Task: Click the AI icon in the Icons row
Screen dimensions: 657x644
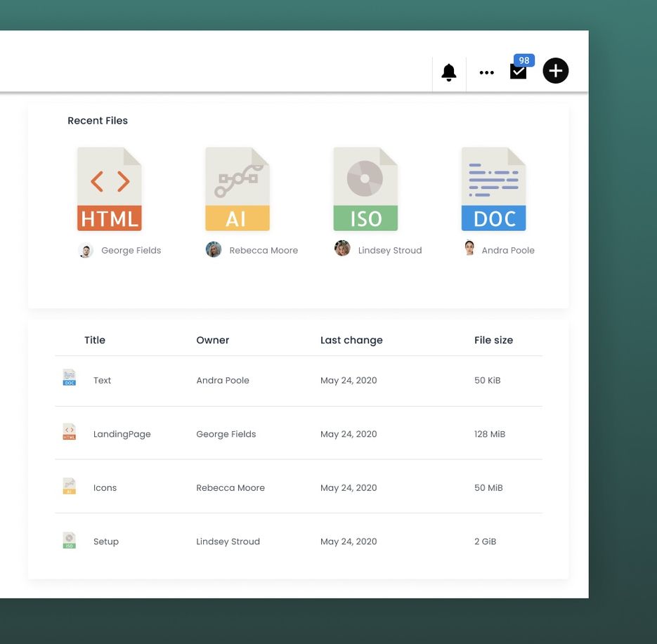Action: click(69, 486)
